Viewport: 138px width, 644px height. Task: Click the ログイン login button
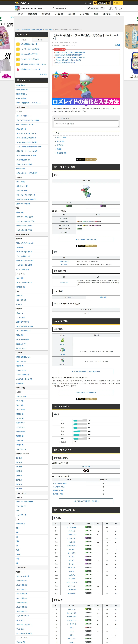117,3
